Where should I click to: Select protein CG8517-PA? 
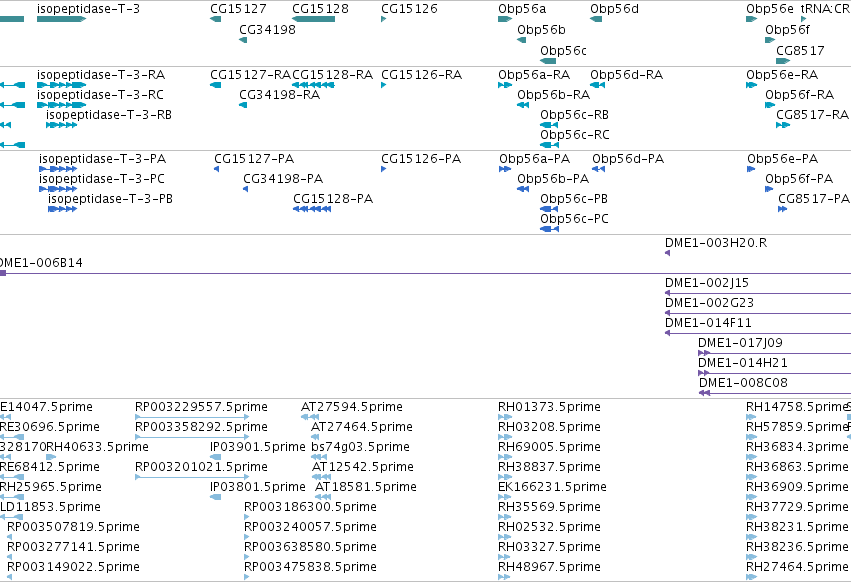(x=814, y=199)
